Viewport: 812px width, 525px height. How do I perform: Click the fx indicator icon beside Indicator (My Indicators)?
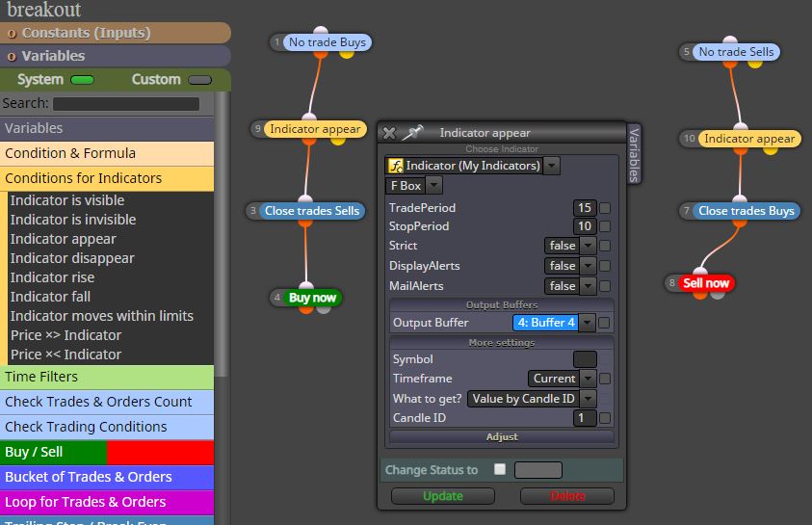pos(396,166)
